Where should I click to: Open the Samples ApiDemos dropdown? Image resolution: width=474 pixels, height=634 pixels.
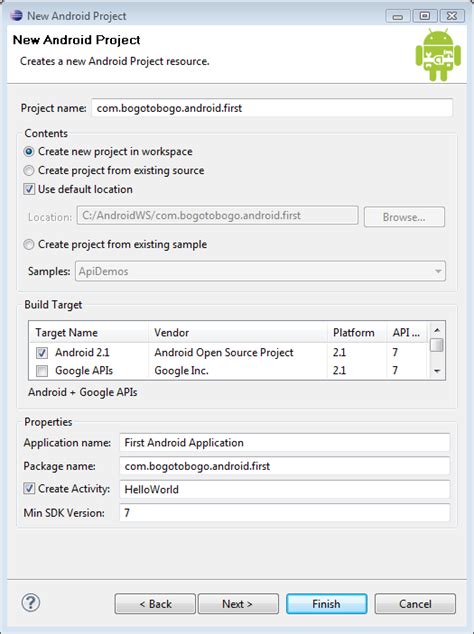click(x=260, y=271)
